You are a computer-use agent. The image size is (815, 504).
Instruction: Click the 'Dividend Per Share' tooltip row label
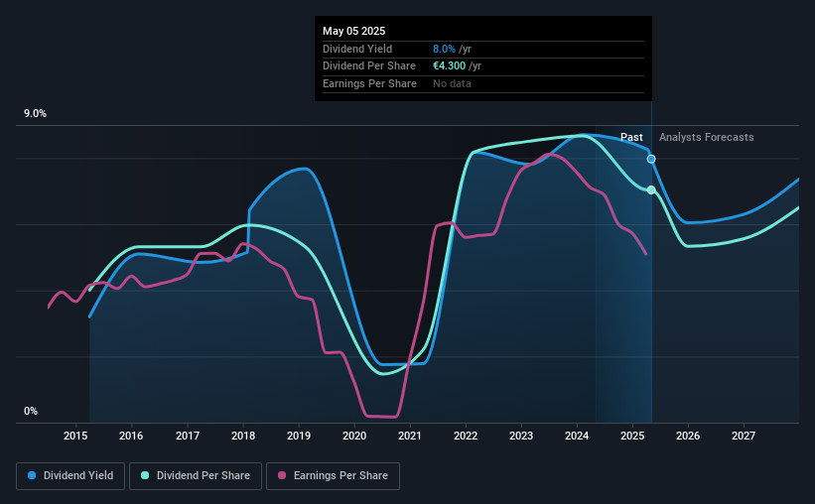pos(369,66)
